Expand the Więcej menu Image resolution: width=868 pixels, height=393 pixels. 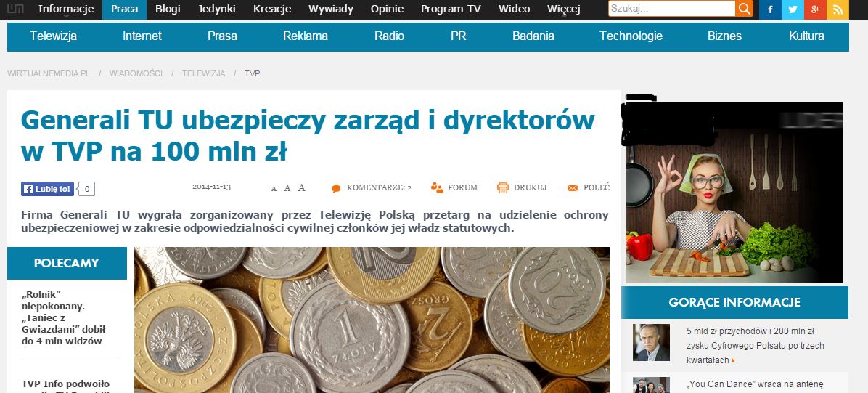coord(563,9)
